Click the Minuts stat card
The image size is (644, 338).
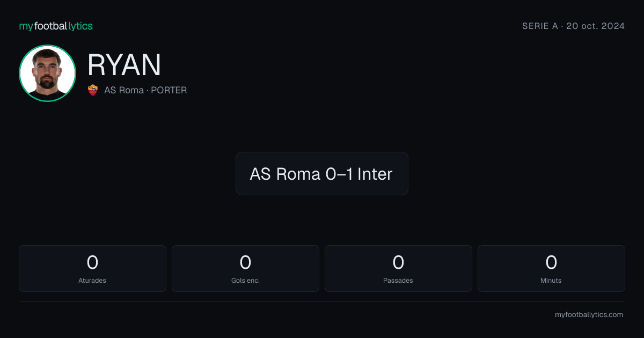pos(551,268)
